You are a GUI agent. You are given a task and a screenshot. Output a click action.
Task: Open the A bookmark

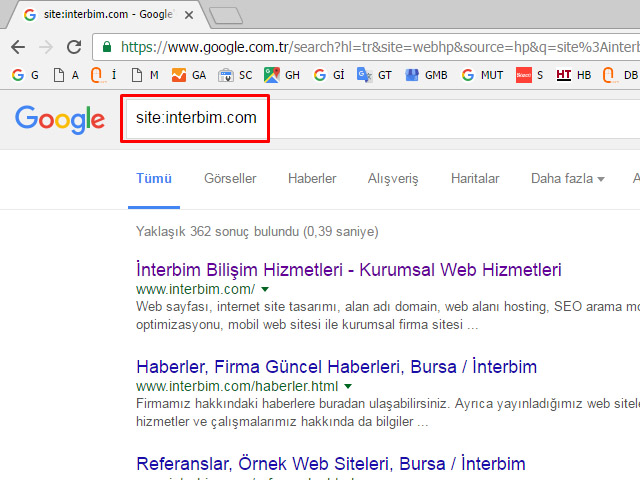pos(66,75)
